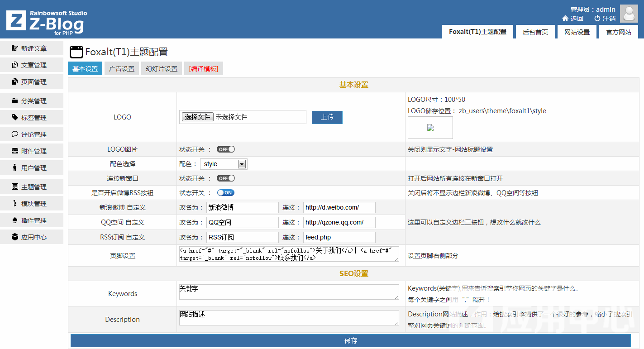The image size is (644, 349).
Task: Open 新建文章 in the sidebar
Action: coord(32,48)
